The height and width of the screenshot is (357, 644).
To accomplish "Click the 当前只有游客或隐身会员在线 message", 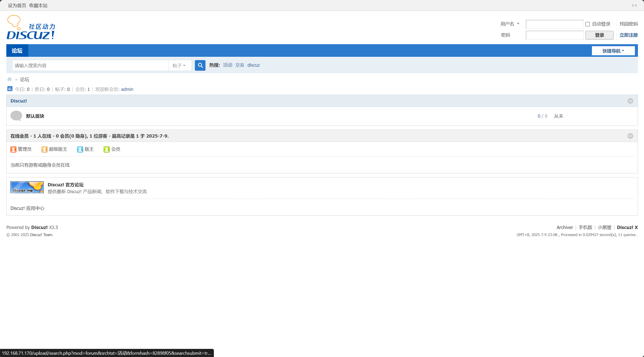I will pyautogui.click(x=40, y=165).
